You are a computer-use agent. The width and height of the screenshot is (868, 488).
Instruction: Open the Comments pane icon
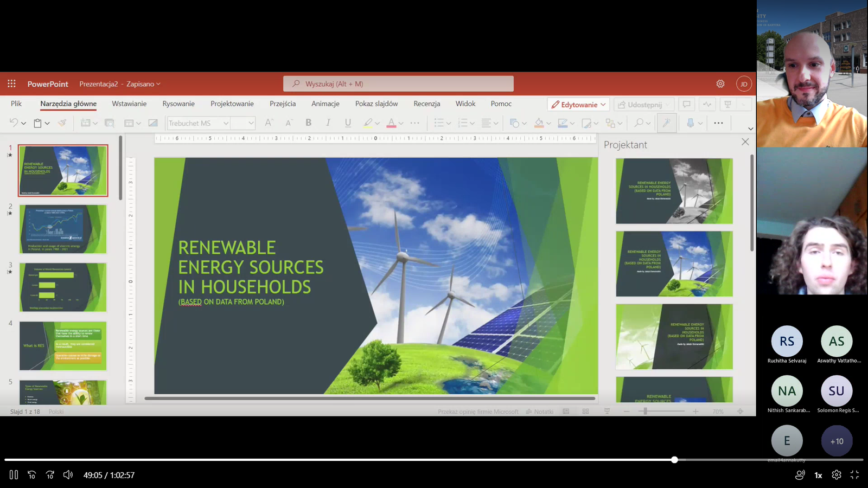pos(686,104)
